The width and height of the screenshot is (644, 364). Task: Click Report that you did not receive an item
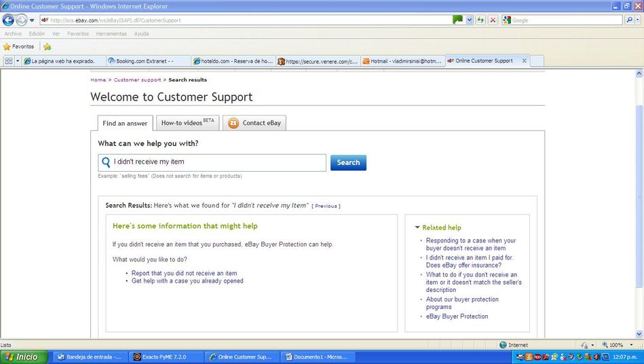click(184, 273)
